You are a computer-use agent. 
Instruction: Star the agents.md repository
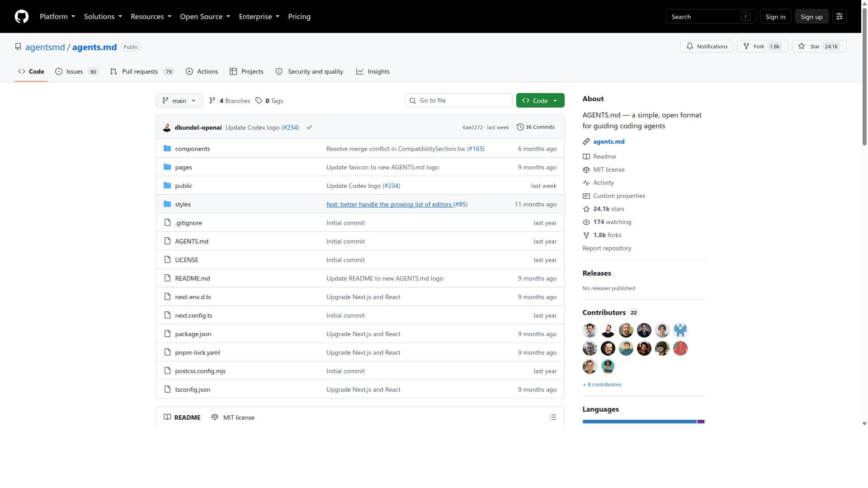(x=819, y=47)
